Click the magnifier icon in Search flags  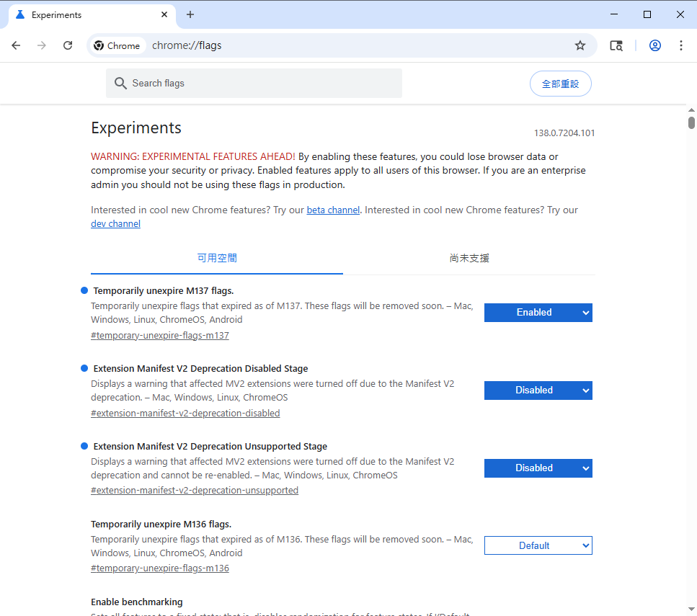(120, 83)
